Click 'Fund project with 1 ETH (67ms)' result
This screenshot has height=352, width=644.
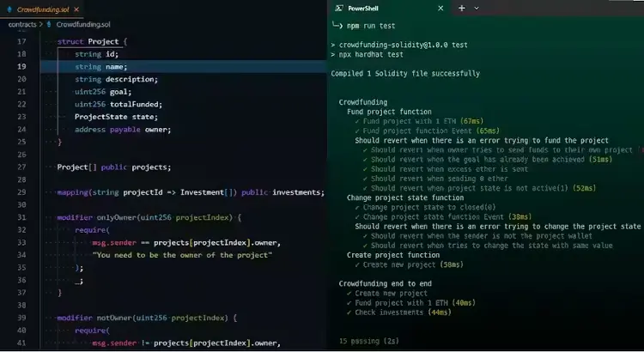(x=419, y=121)
